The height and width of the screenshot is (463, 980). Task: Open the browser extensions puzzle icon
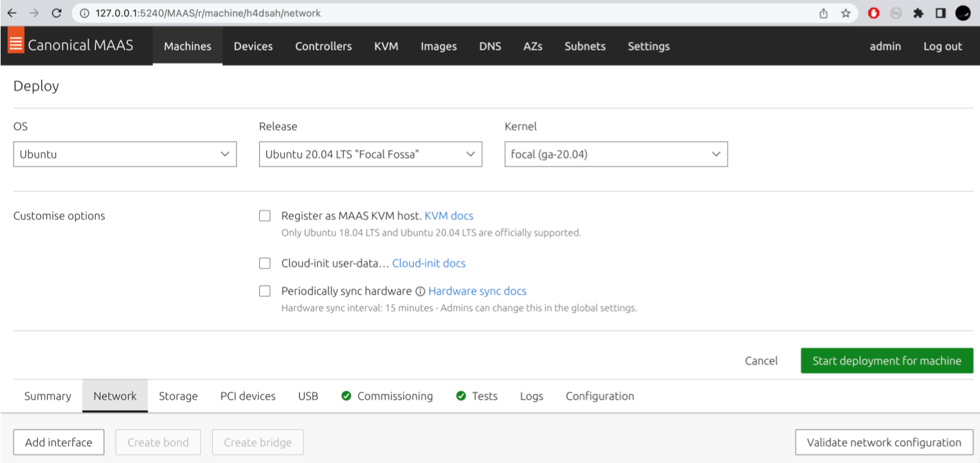(918, 13)
